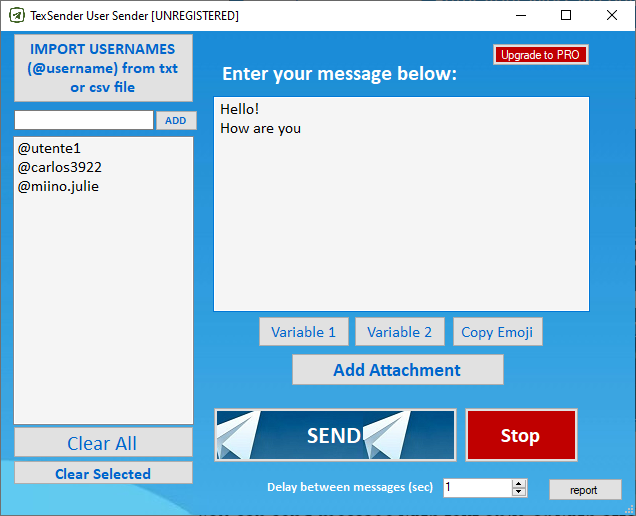The height and width of the screenshot is (516, 636).
Task: Close the TexSender window
Action: click(x=612, y=15)
